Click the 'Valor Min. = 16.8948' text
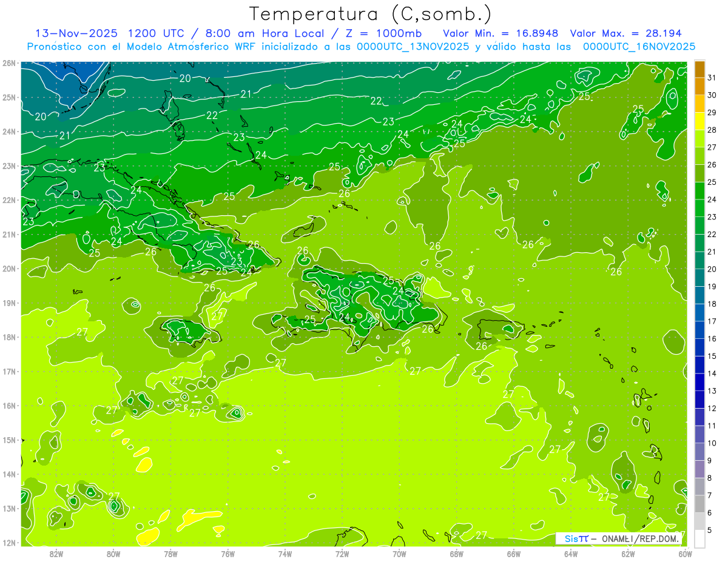The width and height of the screenshot is (728, 562). (500, 33)
